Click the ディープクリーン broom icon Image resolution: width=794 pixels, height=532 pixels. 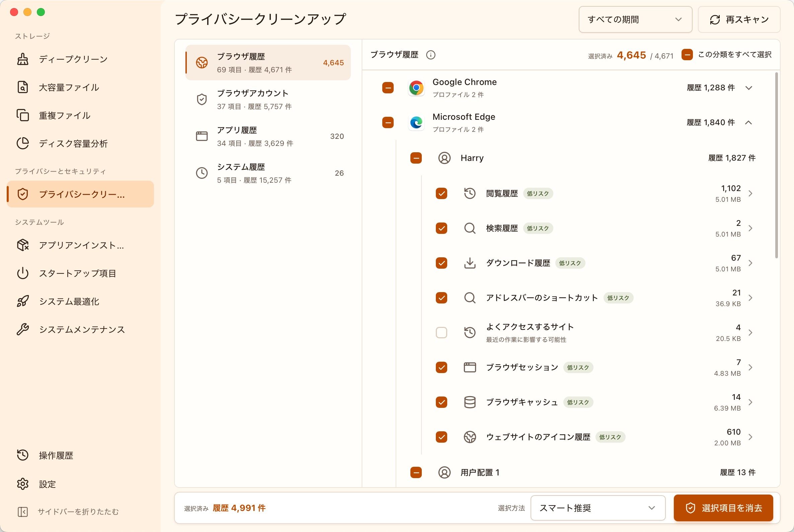click(23, 59)
